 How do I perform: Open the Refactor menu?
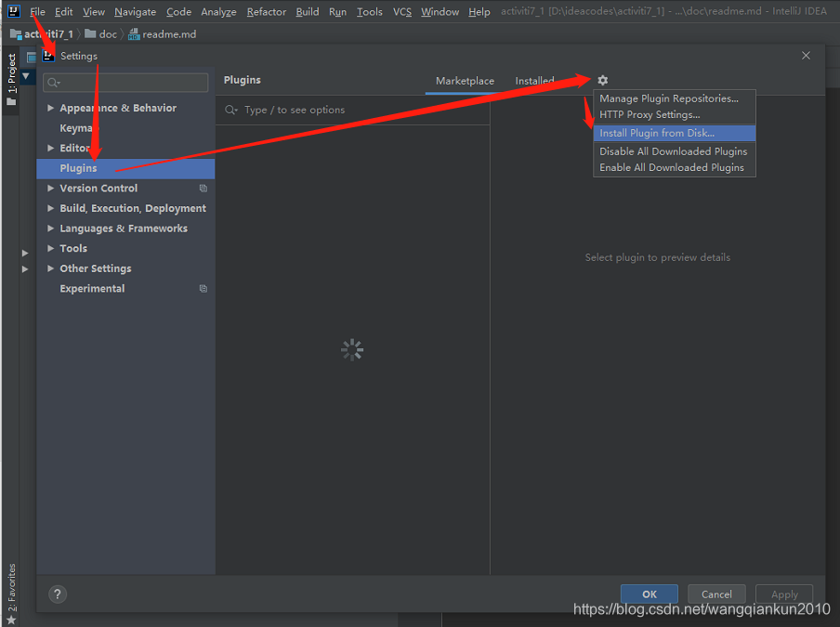(x=267, y=11)
